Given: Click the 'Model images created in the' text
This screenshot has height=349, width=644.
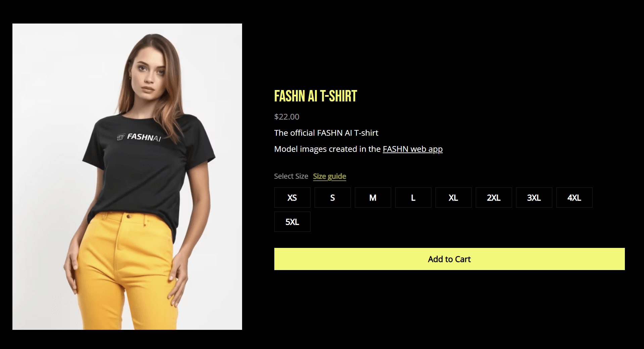Looking at the screenshot, I should tap(327, 149).
